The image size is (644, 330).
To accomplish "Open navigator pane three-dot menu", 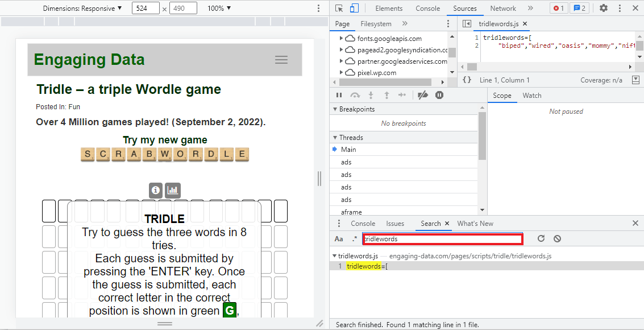I will (x=448, y=24).
